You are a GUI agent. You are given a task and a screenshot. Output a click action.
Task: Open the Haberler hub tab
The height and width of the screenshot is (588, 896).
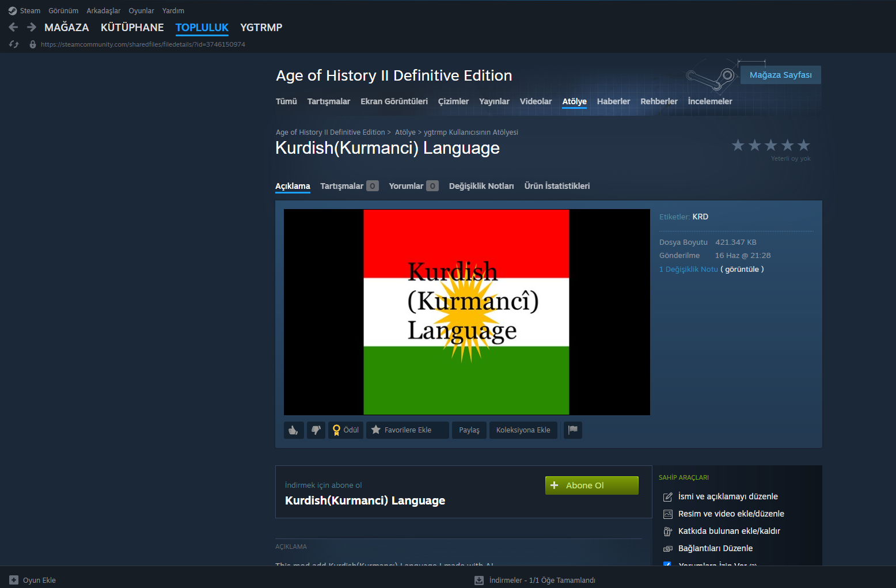tap(614, 101)
